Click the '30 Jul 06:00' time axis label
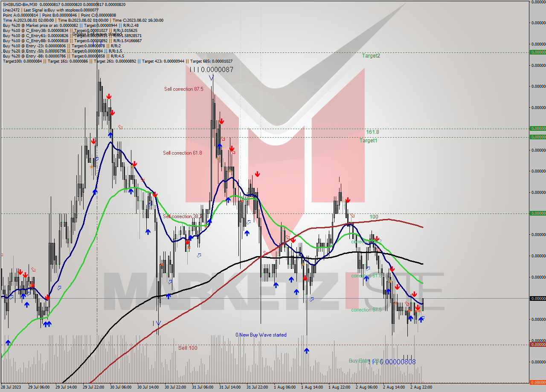Image resolution: width=546 pixels, height=392 pixels. [121, 387]
